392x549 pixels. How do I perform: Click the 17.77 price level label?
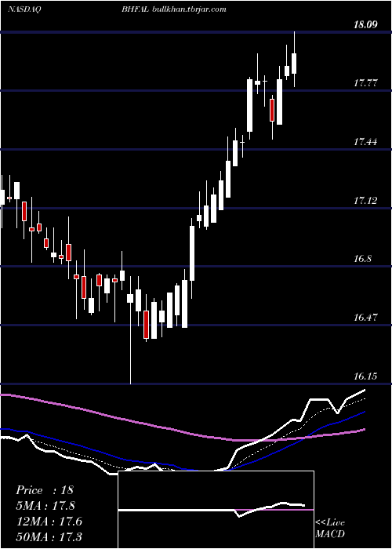pos(366,83)
